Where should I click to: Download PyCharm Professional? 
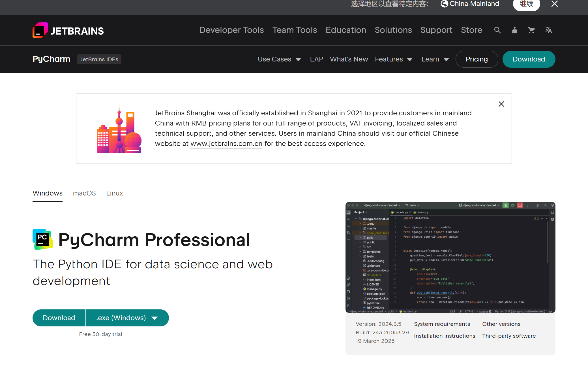tap(59, 318)
